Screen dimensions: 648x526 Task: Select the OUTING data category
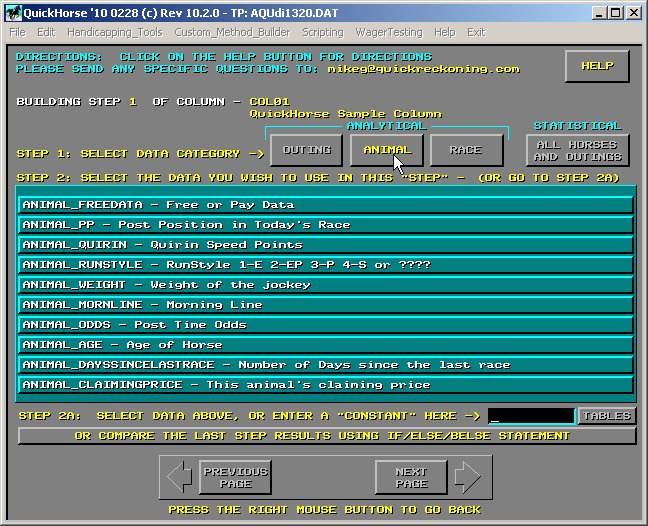click(307, 150)
